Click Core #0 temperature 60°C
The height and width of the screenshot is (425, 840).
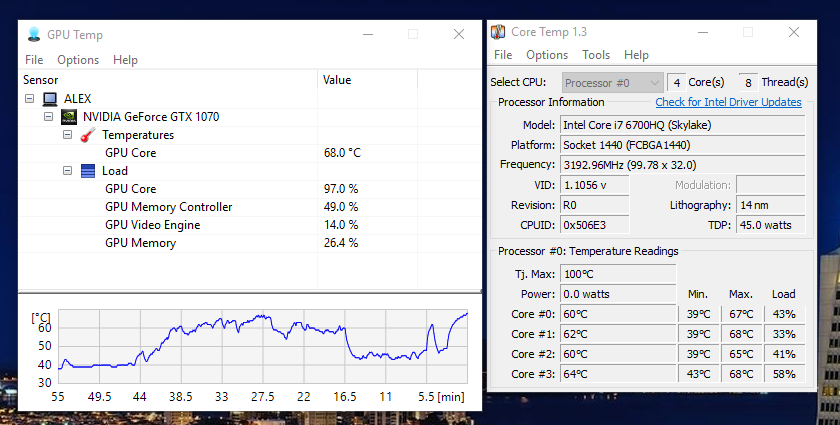[618, 314]
